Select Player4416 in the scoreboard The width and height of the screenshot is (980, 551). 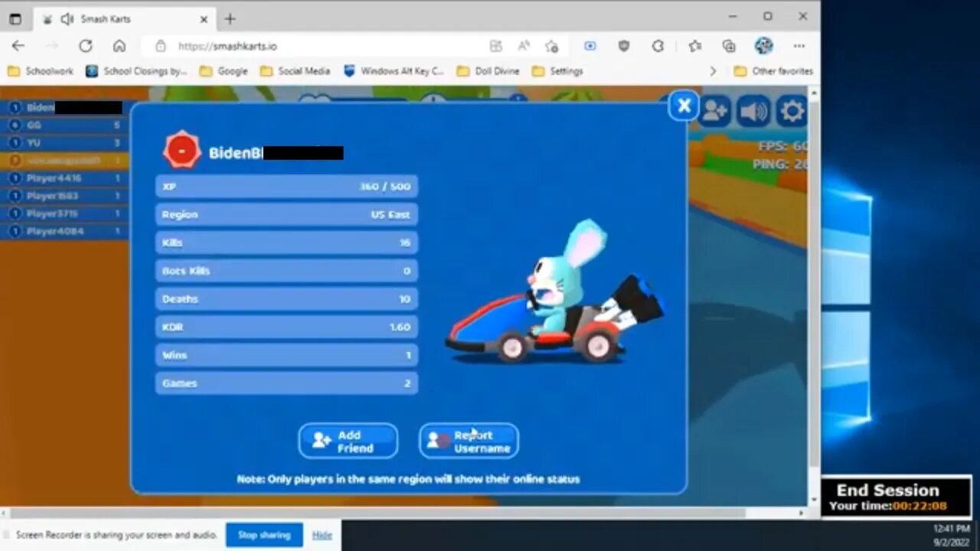[64, 178]
